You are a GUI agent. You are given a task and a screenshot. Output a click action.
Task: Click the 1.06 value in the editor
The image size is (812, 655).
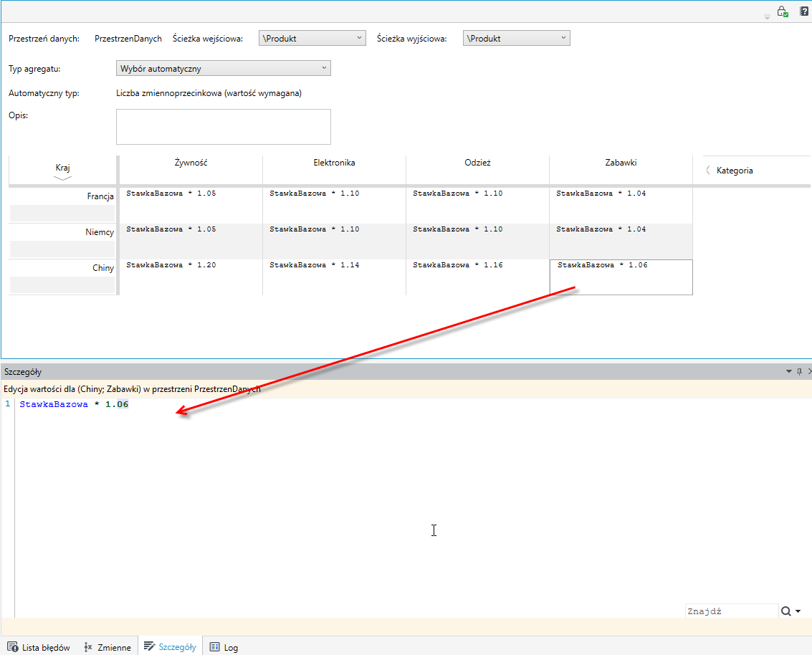[117, 404]
